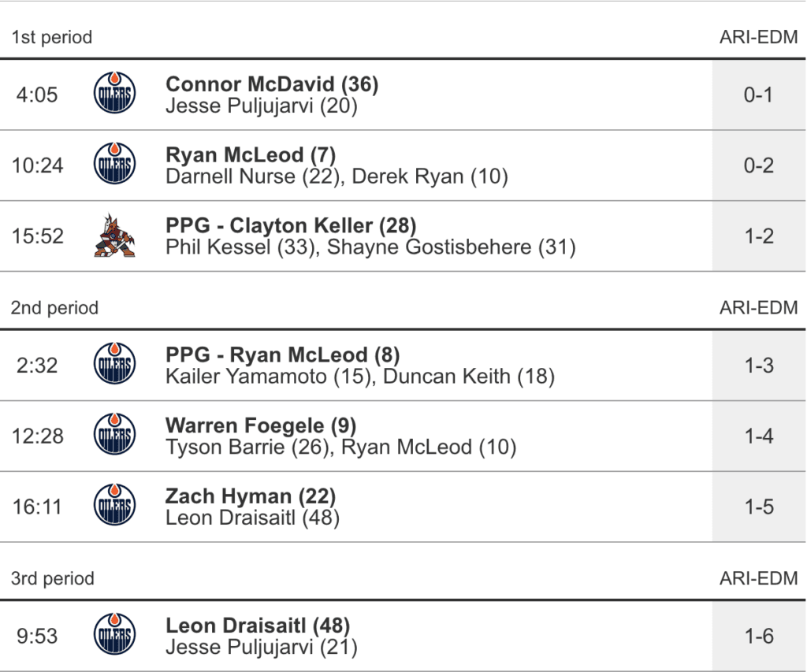Click the 1st period heading
The image size is (807, 672).
click(x=52, y=37)
